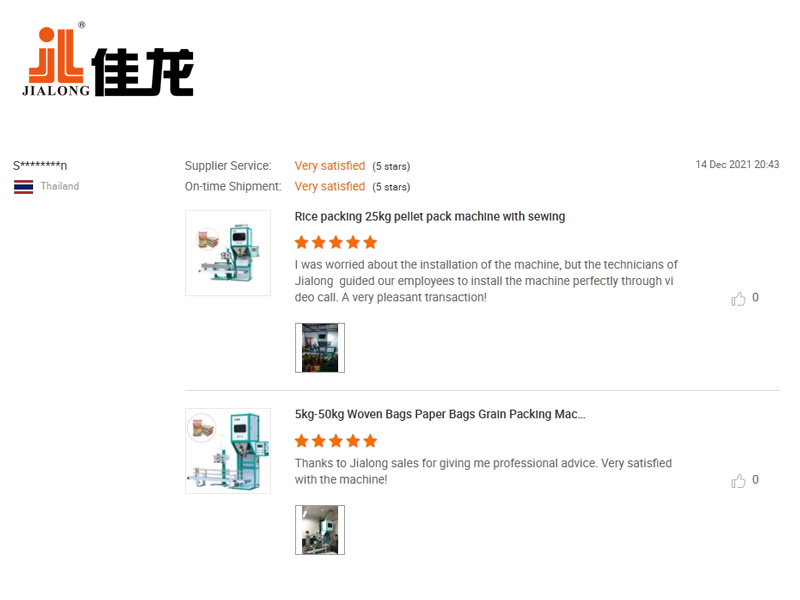Click five-star rating of grain packing review

coord(336,441)
